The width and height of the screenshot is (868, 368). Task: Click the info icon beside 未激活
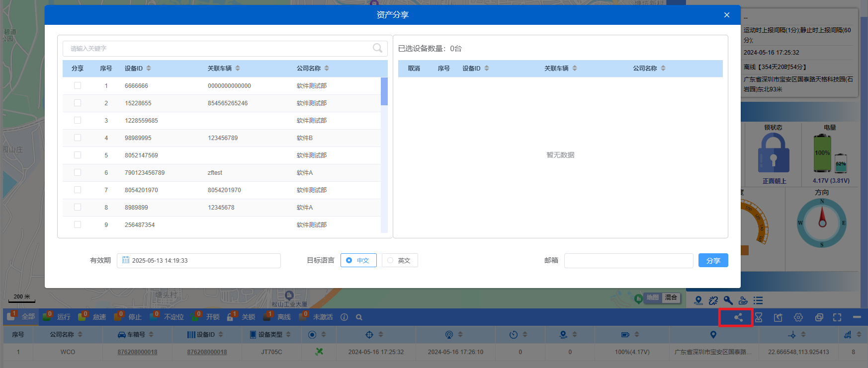click(x=344, y=317)
